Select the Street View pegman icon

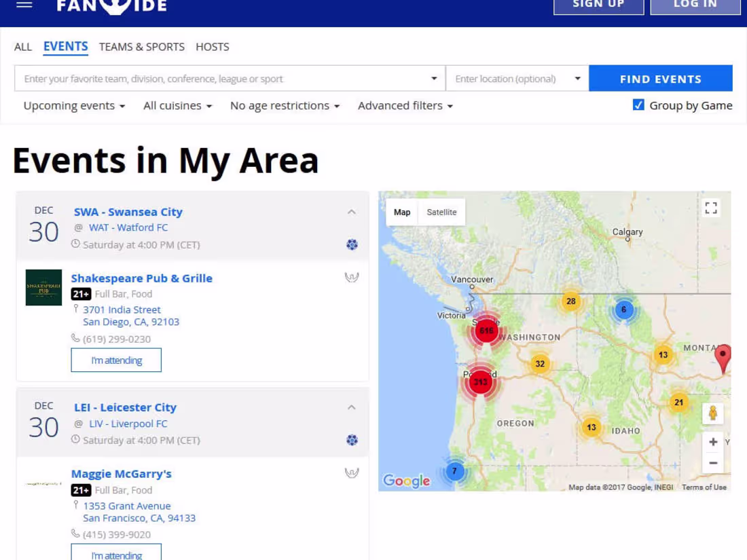[712, 413]
